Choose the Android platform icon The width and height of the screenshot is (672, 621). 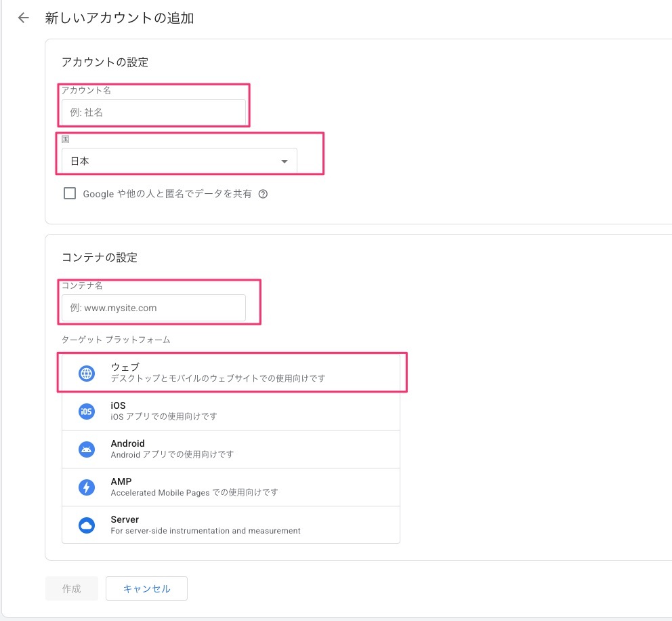[86, 448]
